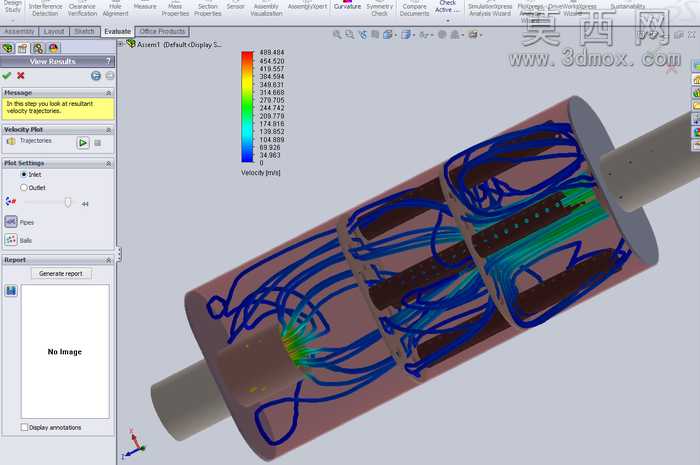Open the Sensor tool
The height and width of the screenshot is (465, 700).
coord(235,6)
